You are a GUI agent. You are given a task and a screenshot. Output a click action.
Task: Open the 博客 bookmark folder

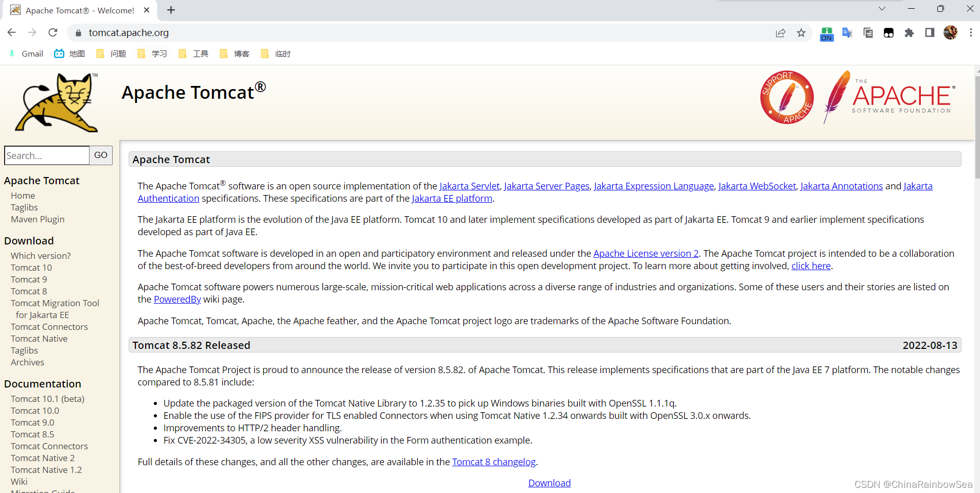[x=235, y=54]
